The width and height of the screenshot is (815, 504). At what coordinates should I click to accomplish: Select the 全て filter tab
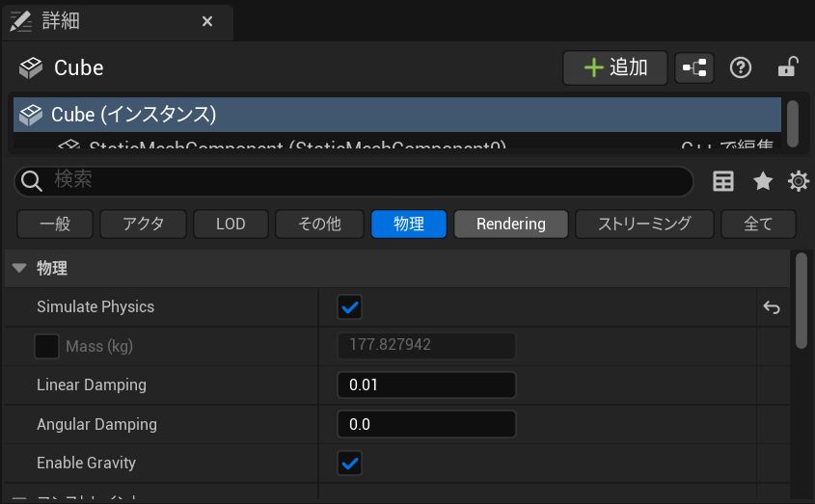[x=758, y=224]
